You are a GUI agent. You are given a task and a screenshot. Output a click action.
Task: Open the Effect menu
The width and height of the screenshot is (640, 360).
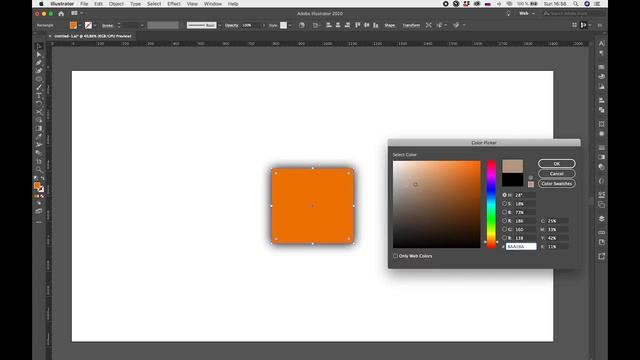tap(174, 4)
